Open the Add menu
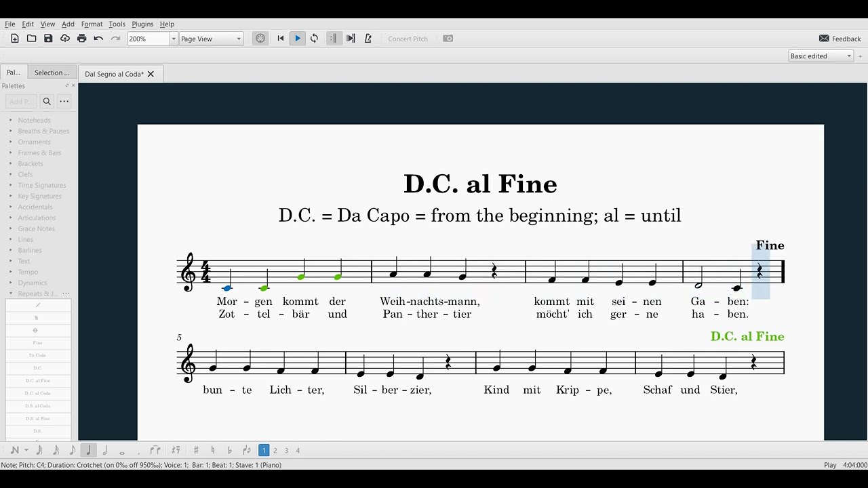Screen dimensions: 868x488 tap(68, 24)
